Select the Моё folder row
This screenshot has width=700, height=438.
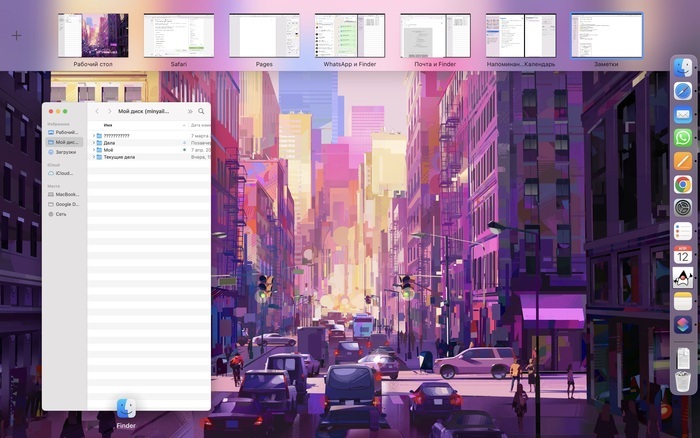pos(149,150)
